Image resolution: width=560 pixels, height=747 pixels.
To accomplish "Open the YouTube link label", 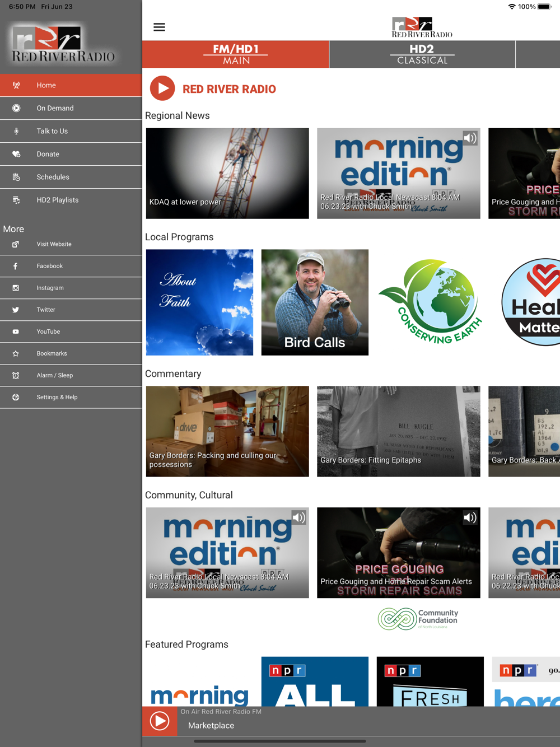I will coord(48,332).
